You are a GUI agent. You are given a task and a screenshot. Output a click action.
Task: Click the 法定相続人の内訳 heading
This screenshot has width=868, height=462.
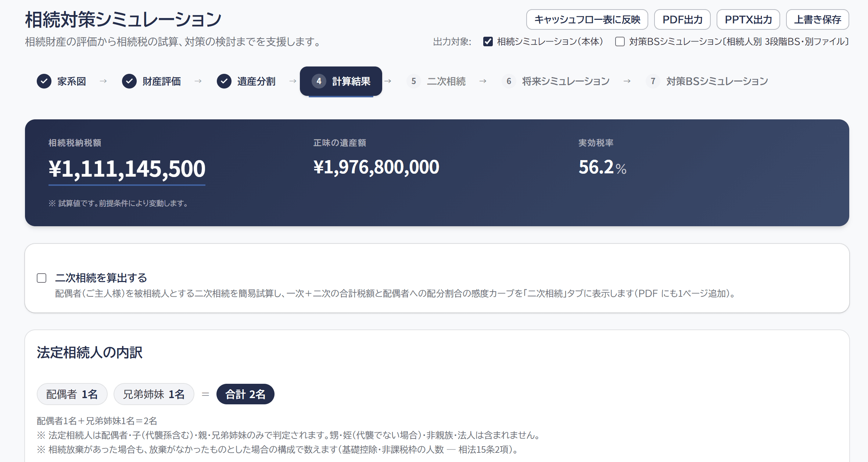tap(89, 352)
